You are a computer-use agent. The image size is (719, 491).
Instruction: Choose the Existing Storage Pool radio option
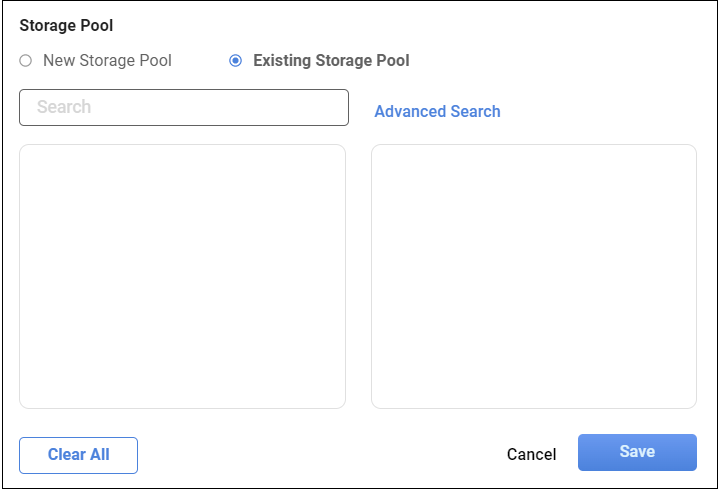pyautogui.click(x=235, y=61)
